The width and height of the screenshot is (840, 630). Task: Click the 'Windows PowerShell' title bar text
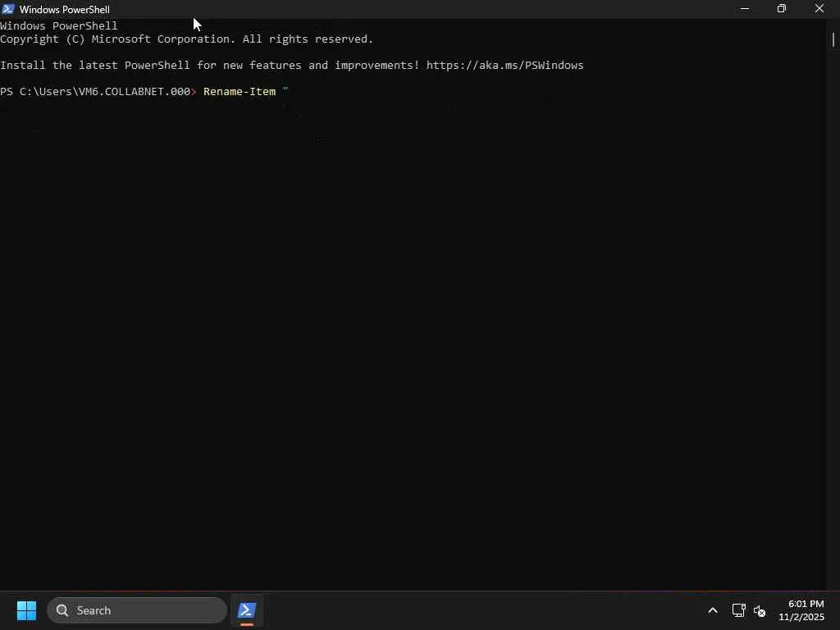pos(65,10)
